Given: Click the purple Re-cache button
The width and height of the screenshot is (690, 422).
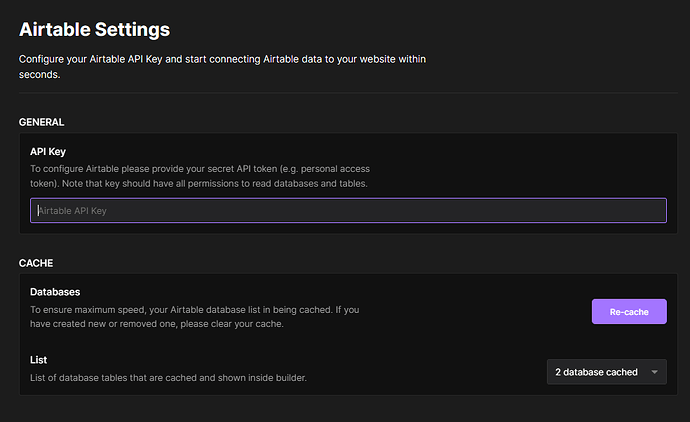Looking at the screenshot, I should tap(629, 312).
